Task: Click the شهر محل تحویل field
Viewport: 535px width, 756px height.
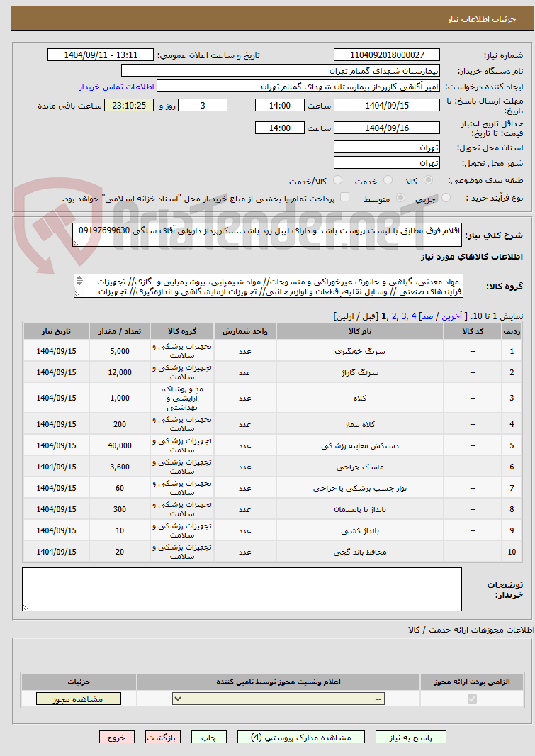Action: 387,163
